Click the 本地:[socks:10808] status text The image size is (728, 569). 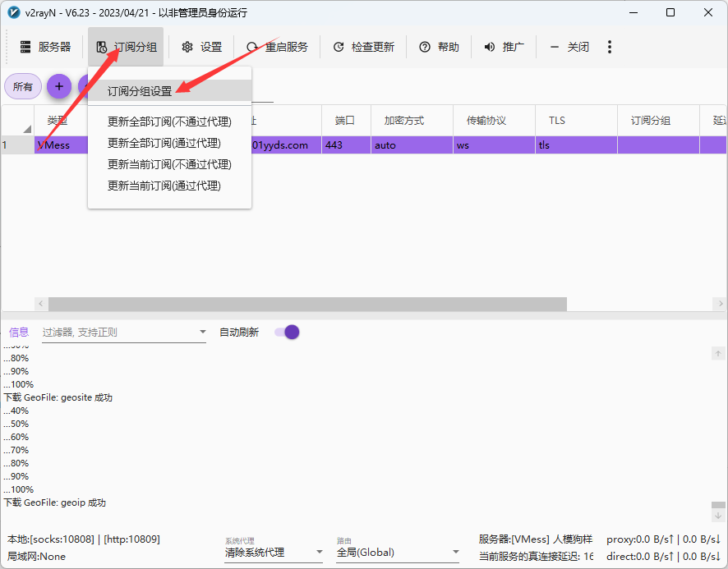(x=84, y=539)
